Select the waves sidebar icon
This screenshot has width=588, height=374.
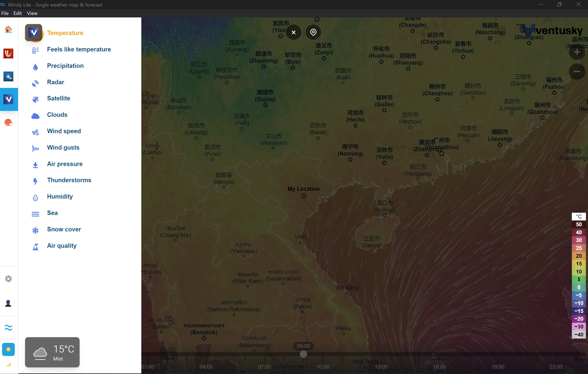coord(9,328)
